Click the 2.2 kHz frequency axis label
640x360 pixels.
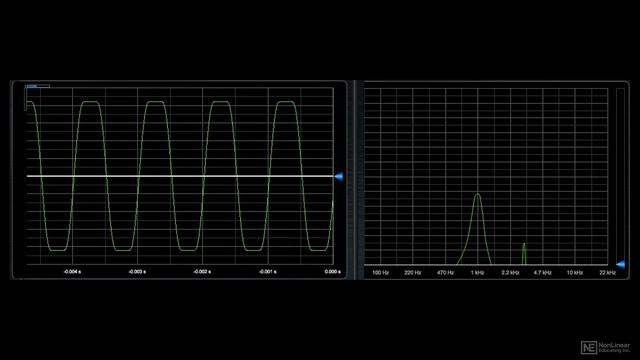[x=510, y=273]
